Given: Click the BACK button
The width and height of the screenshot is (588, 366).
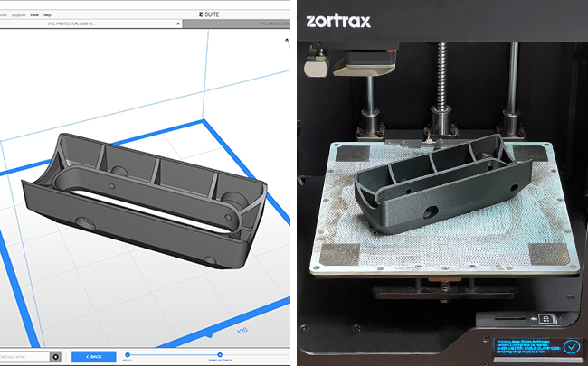Looking at the screenshot, I should (x=94, y=357).
